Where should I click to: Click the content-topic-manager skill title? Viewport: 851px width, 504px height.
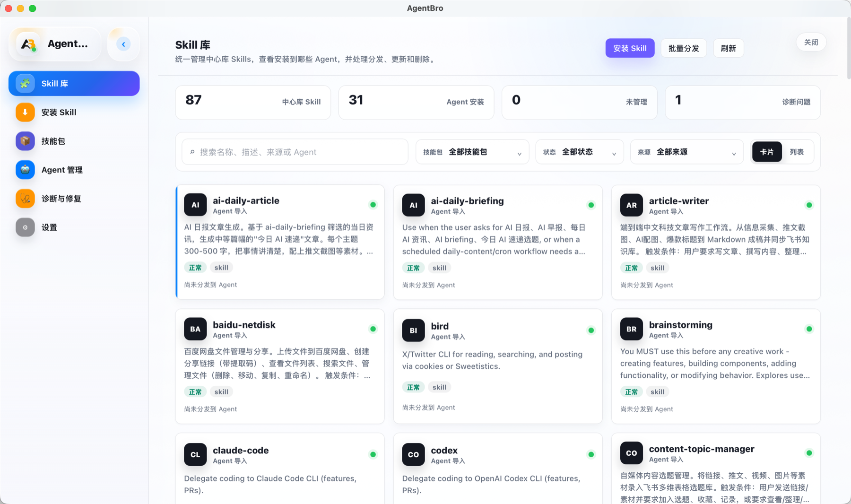point(702,449)
